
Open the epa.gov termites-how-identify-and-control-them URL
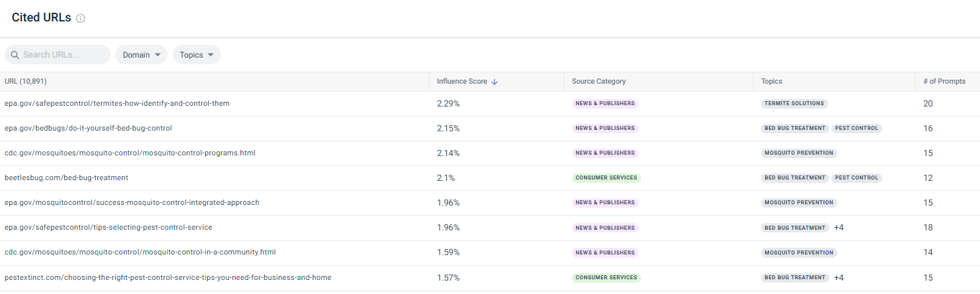[x=117, y=104]
